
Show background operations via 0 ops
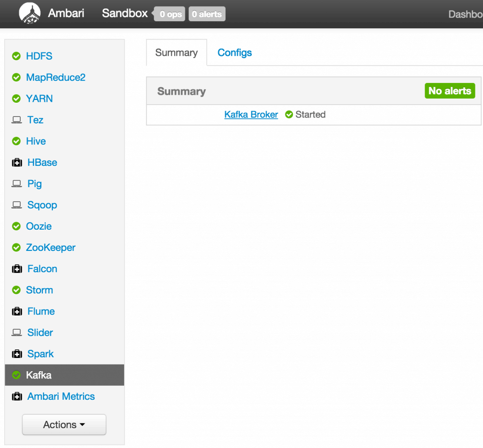170,14
